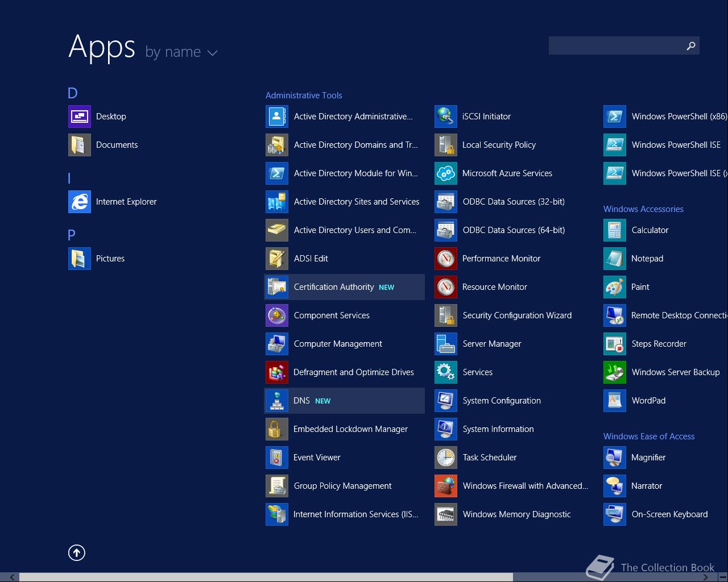Launch Notepad icon
The image size is (728, 582).
[x=615, y=259]
